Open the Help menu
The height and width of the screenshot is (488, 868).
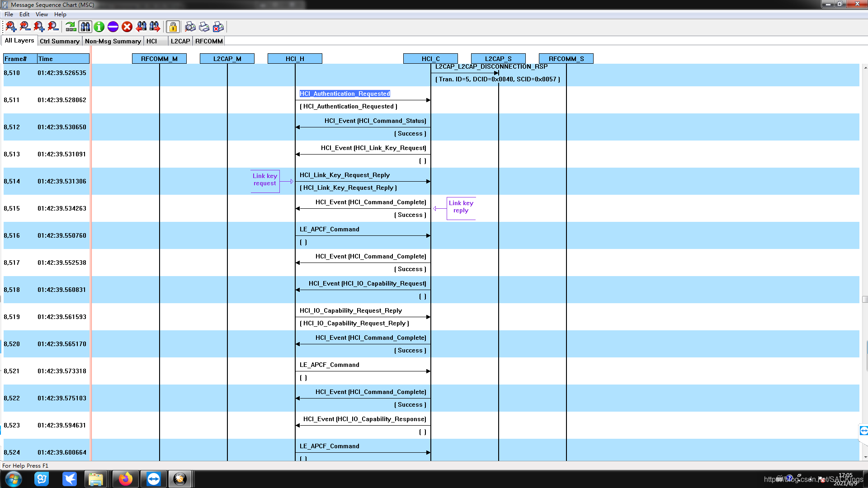coord(60,14)
